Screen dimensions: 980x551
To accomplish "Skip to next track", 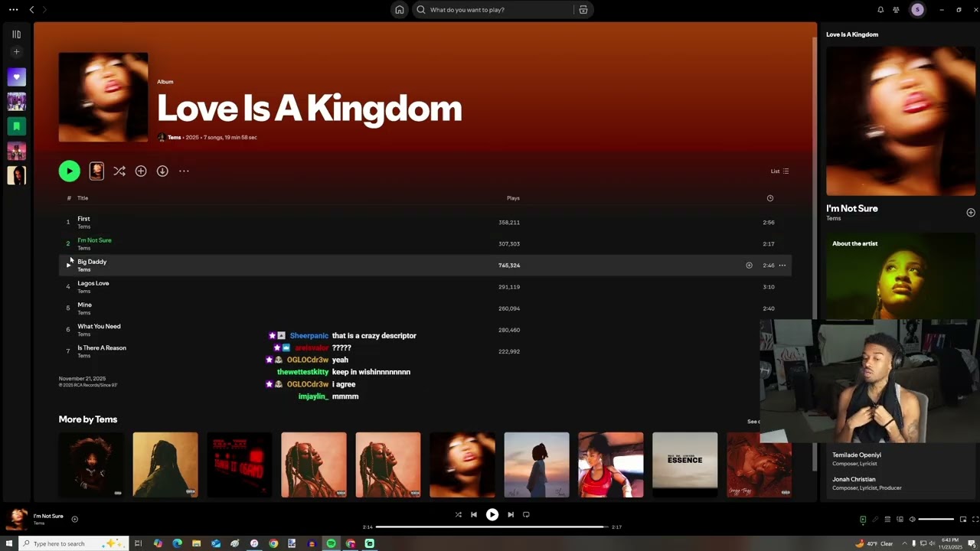I will pyautogui.click(x=511, y=515).
